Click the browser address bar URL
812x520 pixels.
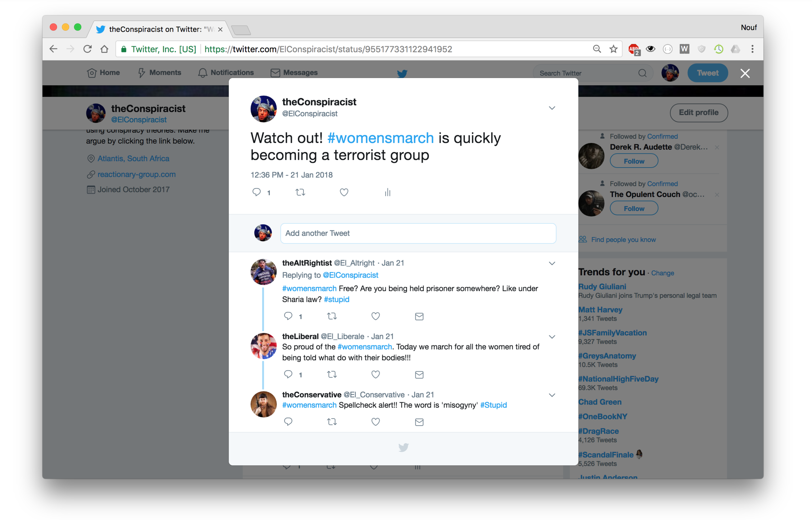click(x=328, y=49)
